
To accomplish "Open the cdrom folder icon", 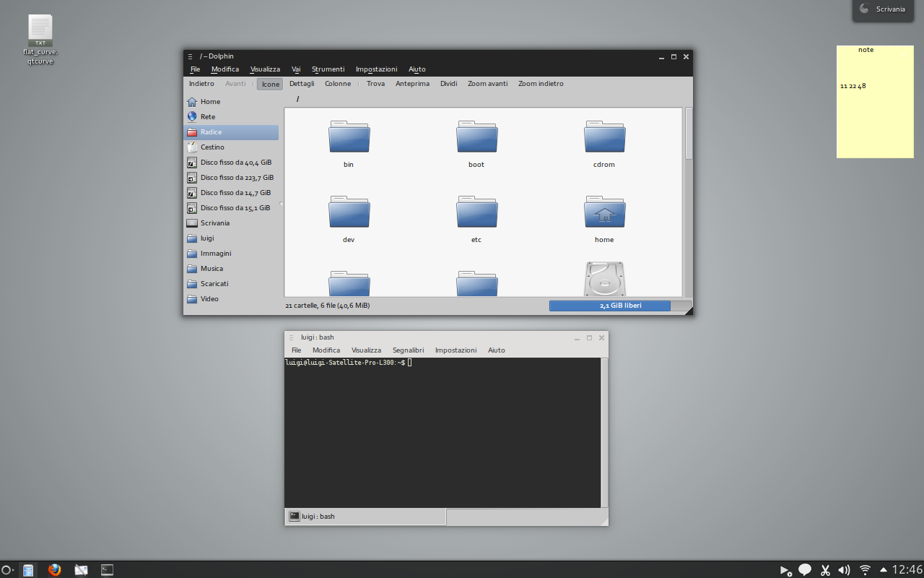I will click(x=605, y=137).
